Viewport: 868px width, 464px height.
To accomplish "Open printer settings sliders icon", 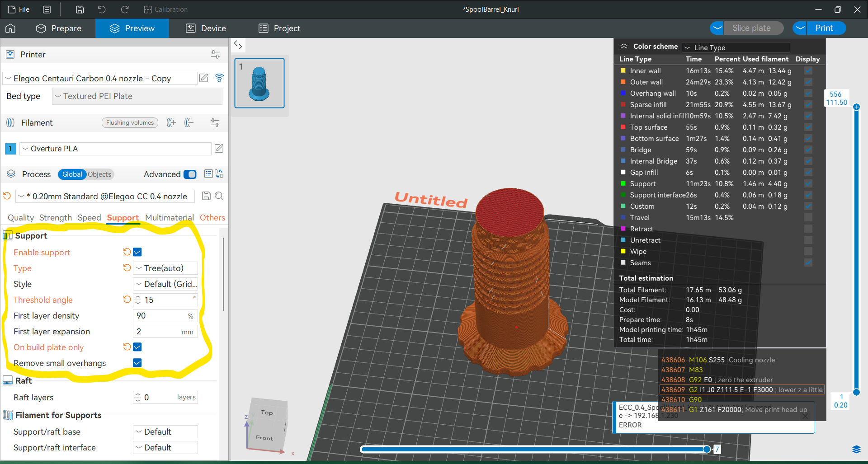I will [x=215, y=54].
